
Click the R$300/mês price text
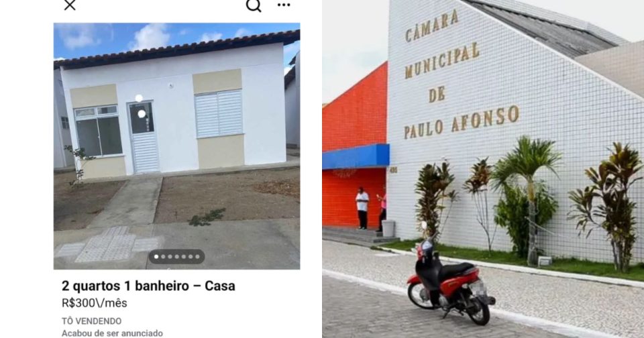(x=95, y=303)
